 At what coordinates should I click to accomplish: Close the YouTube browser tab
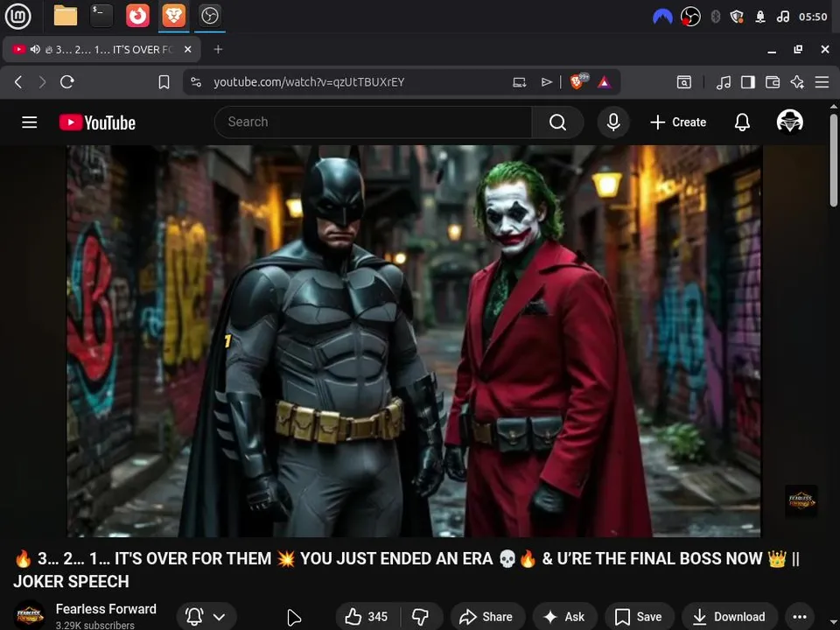click(x=187, y=49)
